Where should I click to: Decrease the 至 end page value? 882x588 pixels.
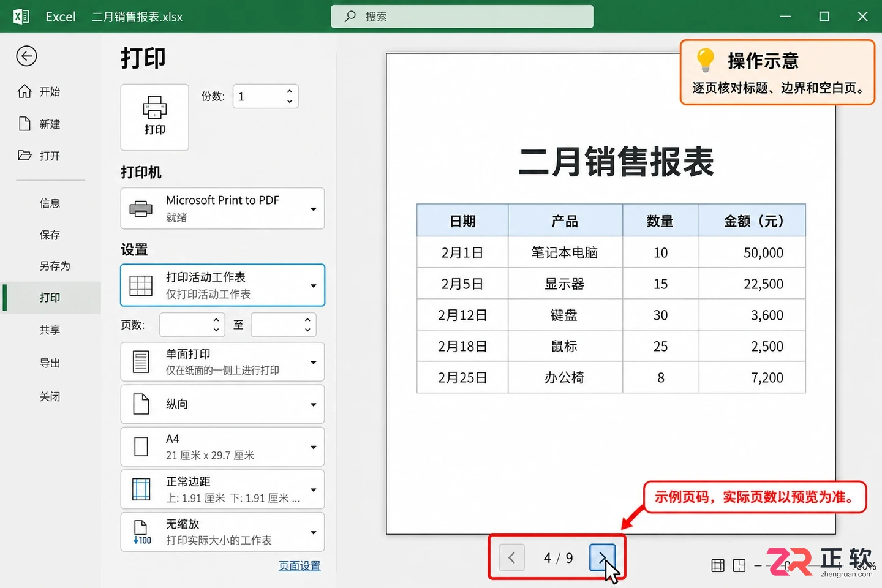pyautogui.click(x=307, y=330)
